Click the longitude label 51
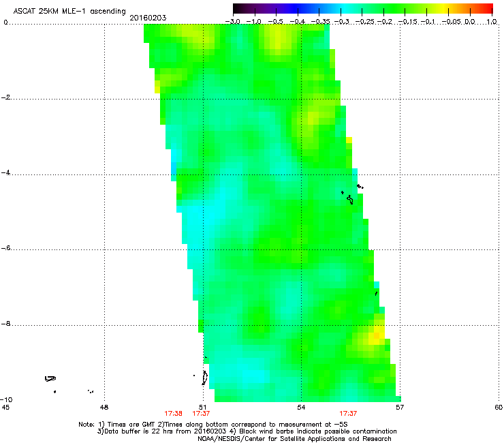Screen dimensions: 504x443 pos(202,408)
